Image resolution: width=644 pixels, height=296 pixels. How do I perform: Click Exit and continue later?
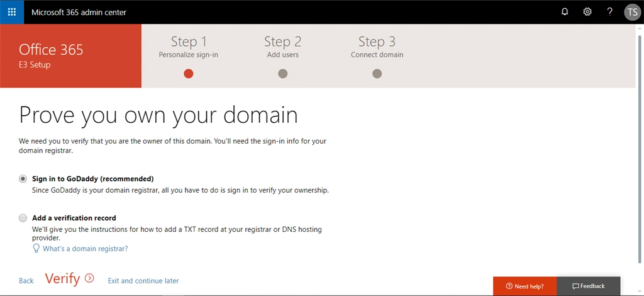(x=143, y=281)
